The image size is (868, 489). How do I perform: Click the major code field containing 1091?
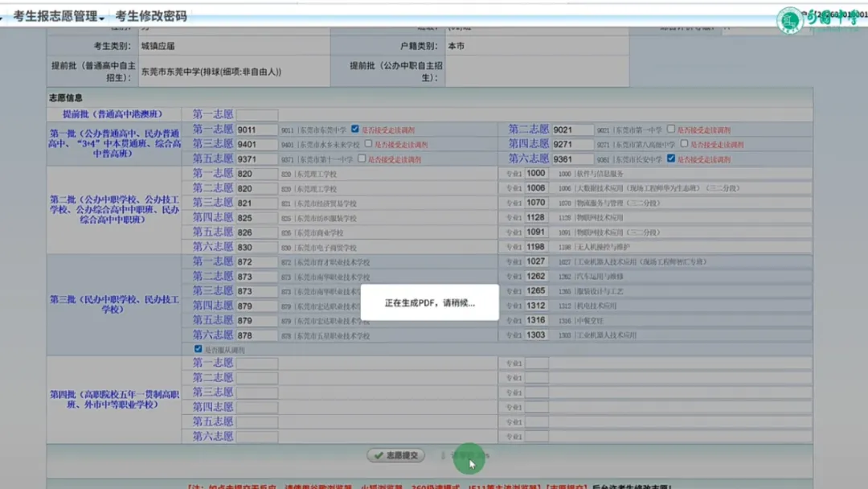[x=536, y=232]
